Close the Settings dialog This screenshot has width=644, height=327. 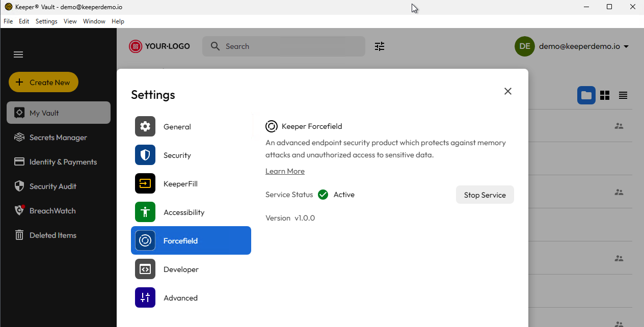coord(507,91)
